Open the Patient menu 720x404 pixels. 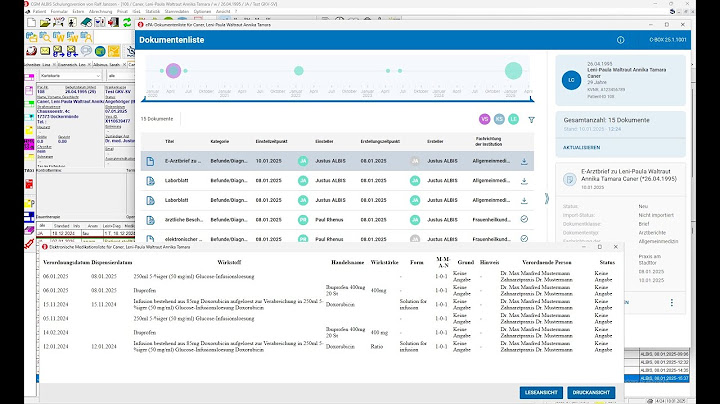click(39, 11)
